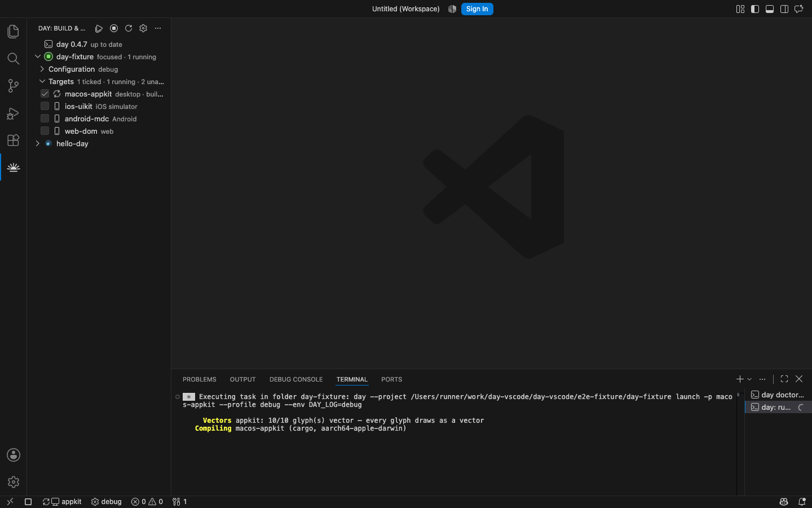This screenshot has height=508, width=812.
Task: Open notifications bell in status bar
Action: [802, 502]
